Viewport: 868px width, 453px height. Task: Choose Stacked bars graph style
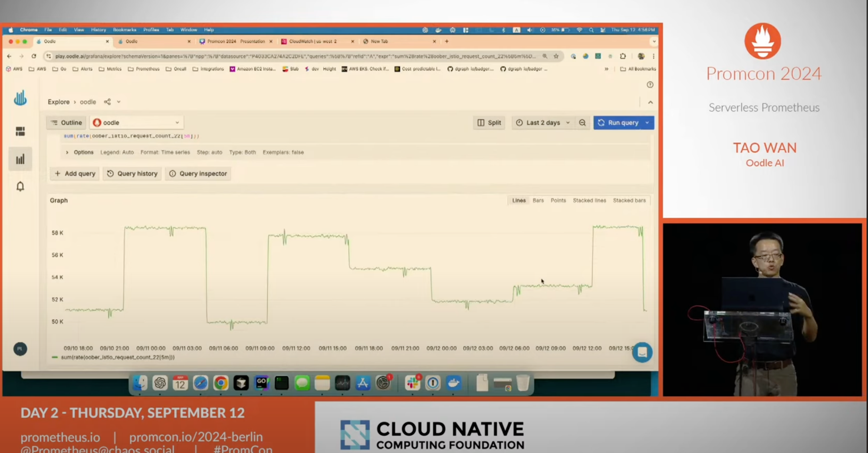[629, 200]
